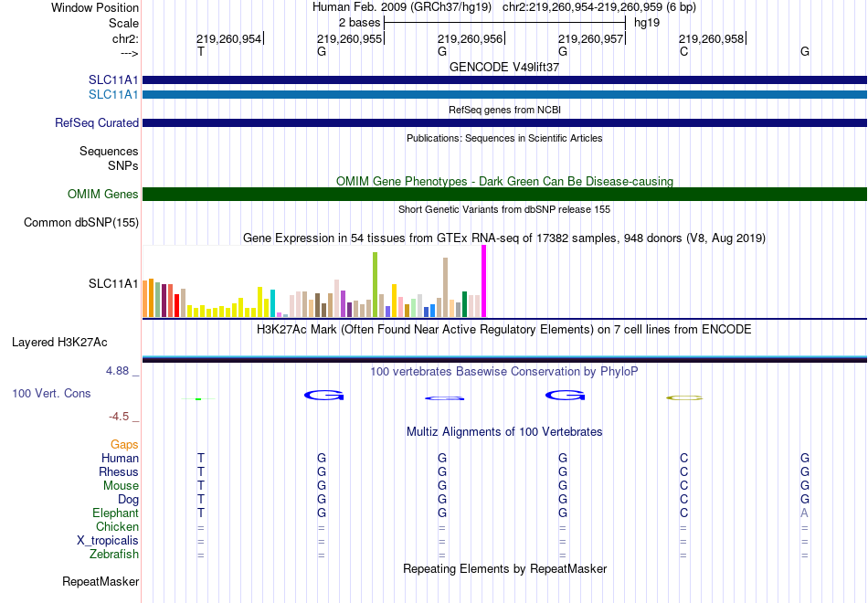Click Repeating Elements by RepeatMasker title
This screenshot has height=603, width=868.
point(504,568)
